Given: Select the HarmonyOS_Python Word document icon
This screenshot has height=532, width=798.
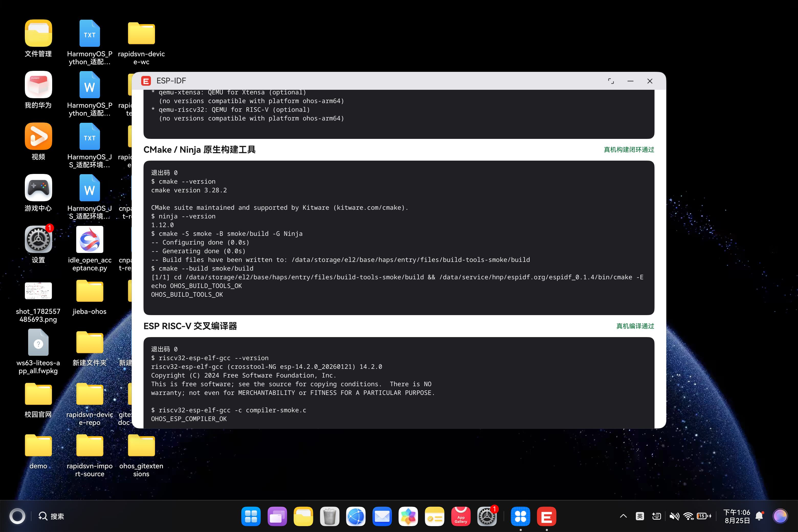Looking at the screenshot, I should pyautogui.click(x=90, y=84).
